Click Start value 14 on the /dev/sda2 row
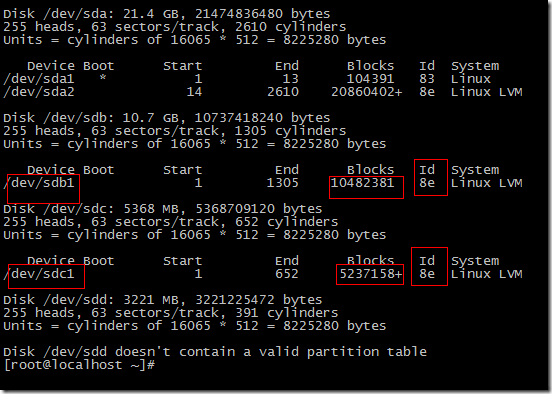Image resolution: width=552 pixels, height=394 pixels. (194, 92)
